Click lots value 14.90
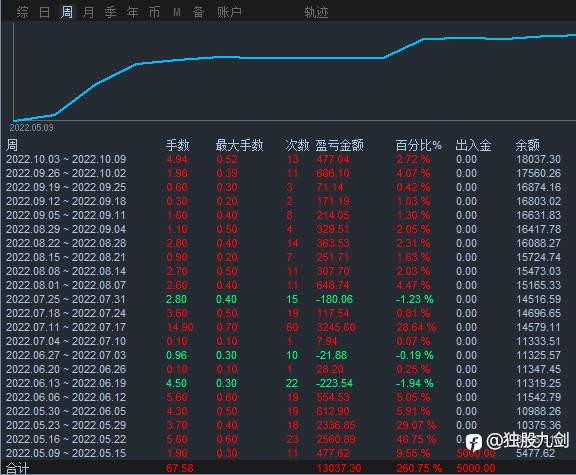Viewport: 576px width, 475px height. 180,327
